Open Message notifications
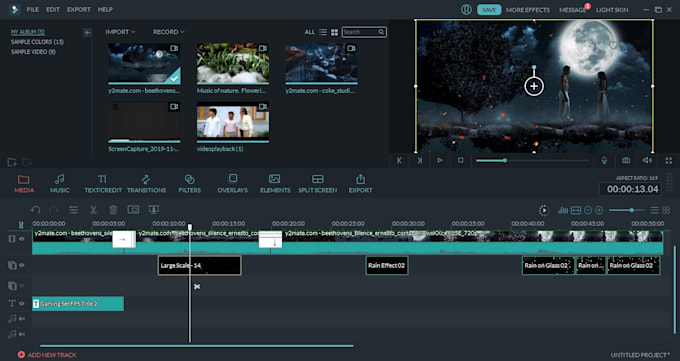The height and width of the screenshot is (361, 680). pos(572,10)
